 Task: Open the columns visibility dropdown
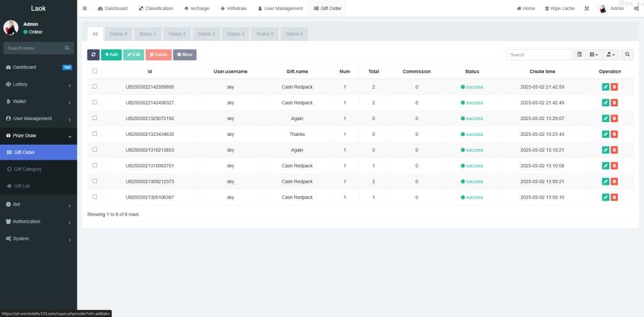(x=594, y=55)
